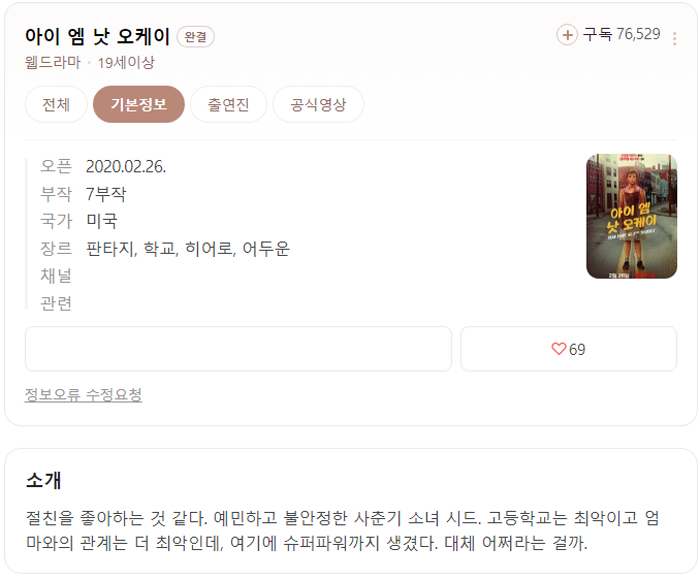
Task: Click the like button showing 69
Action: coord(568,349)
